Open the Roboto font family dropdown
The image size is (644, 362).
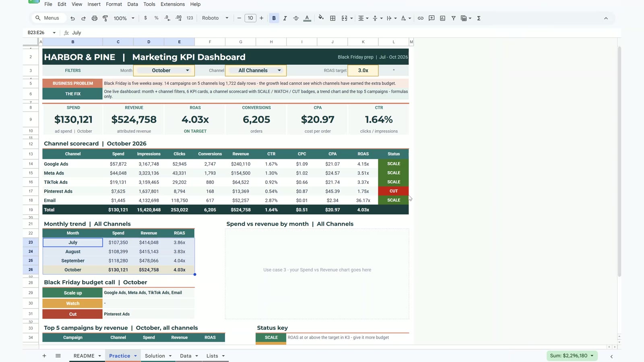[x=215, y=18]
